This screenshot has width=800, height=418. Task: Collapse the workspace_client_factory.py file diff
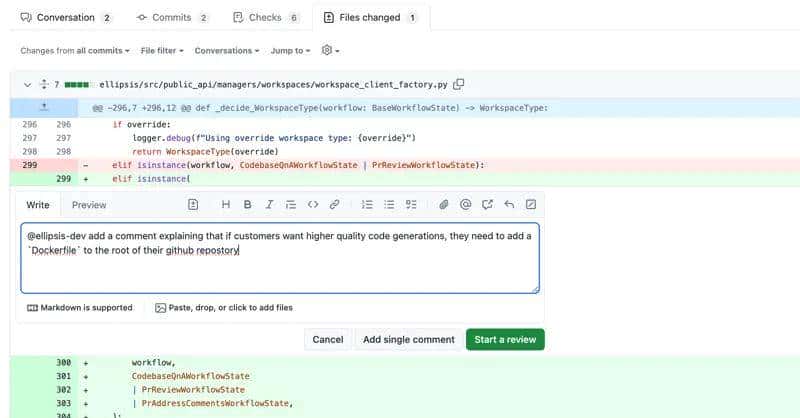tap(27, 85)
